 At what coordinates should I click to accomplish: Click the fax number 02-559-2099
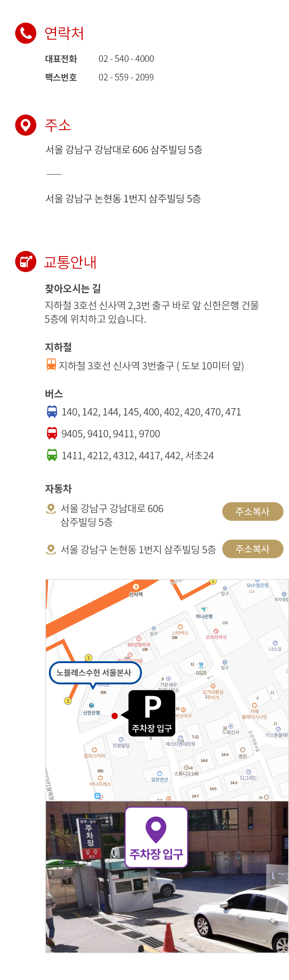point(126,77)
